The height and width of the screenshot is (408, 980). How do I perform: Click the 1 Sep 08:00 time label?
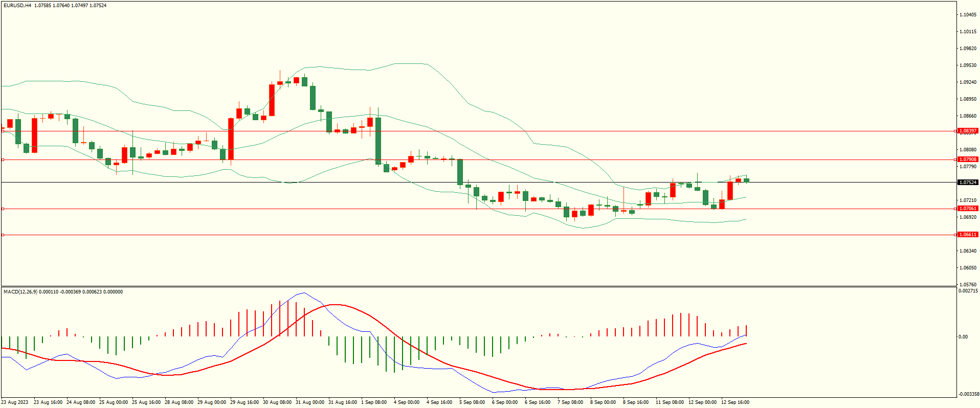(x=374, y=402)
